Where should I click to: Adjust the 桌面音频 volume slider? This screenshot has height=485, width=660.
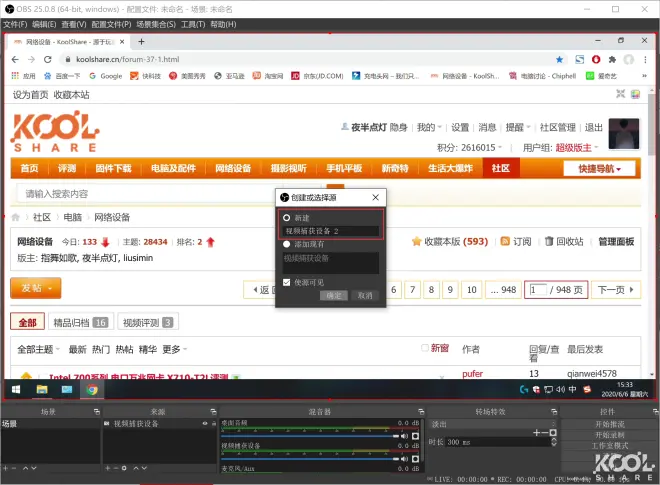pos(310,436)
